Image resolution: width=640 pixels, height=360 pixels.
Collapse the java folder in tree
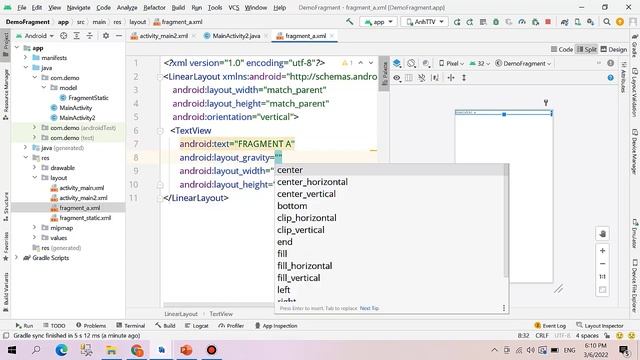tap(26, 67)
